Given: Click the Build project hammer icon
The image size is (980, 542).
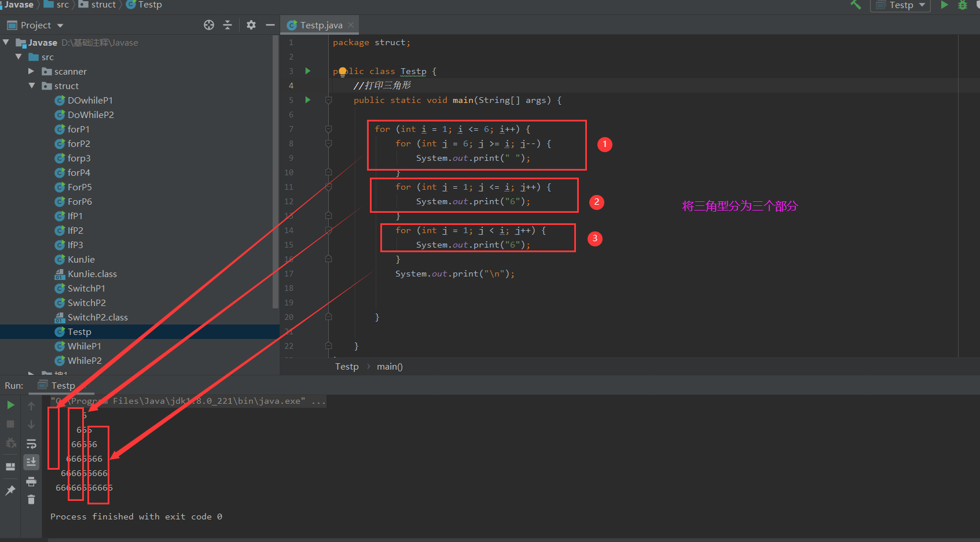Looking at the screenshot, I should 856,5.
